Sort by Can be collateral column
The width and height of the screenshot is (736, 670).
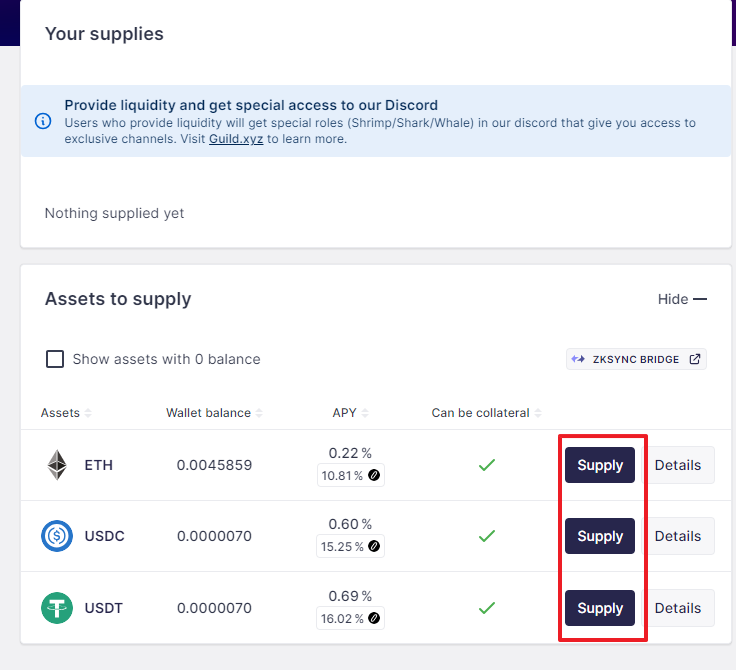[486, 413]
